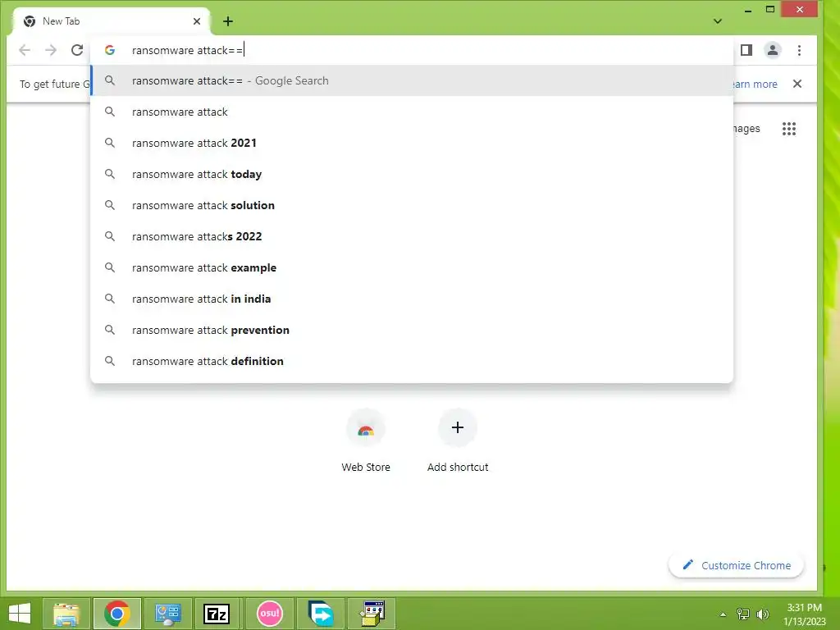
Task: Select suggestion 'ransomware attack example'
Action: [412, 268]
